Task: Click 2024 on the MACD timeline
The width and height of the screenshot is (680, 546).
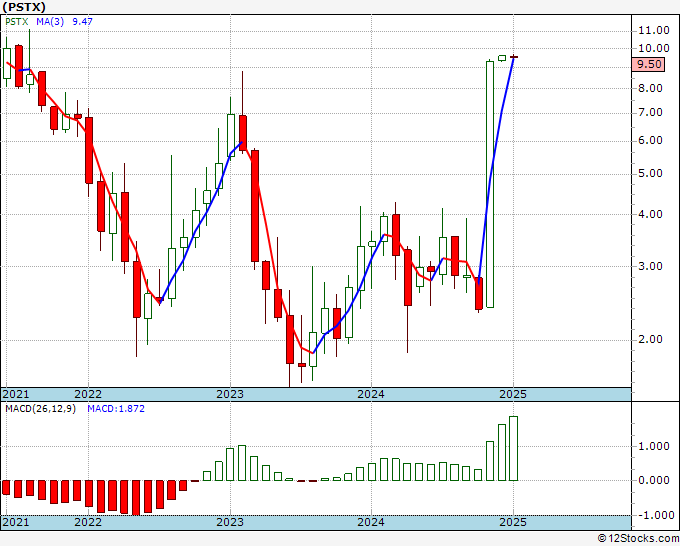Action: click(371, 522)
